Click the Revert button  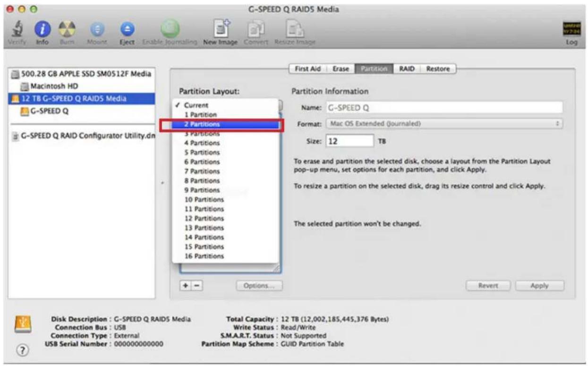(x=488, y=286)
